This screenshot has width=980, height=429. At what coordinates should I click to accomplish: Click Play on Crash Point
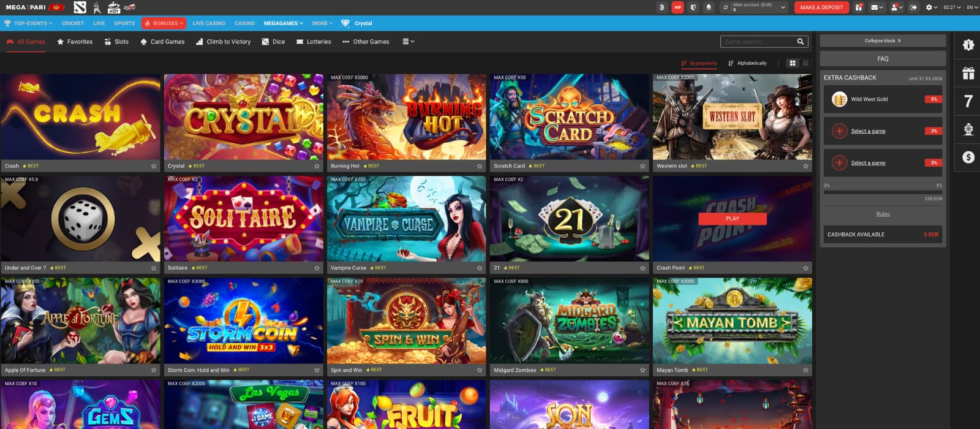pos(733,219)
